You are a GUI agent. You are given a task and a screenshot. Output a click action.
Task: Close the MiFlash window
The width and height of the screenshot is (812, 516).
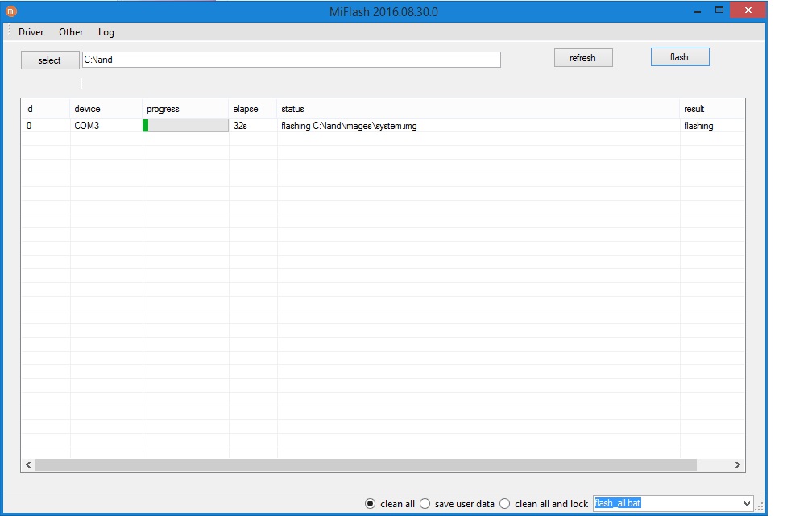[748, 10]
